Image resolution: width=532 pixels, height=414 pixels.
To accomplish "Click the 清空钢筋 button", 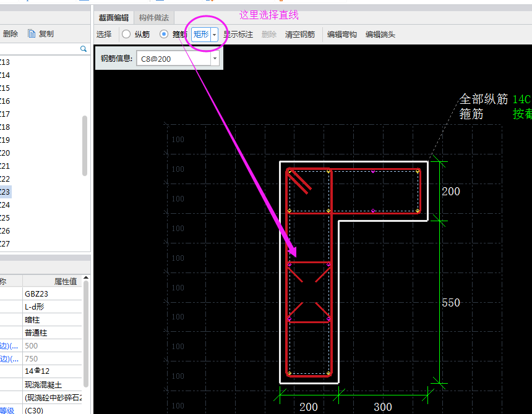I will [x=300, y=35].
